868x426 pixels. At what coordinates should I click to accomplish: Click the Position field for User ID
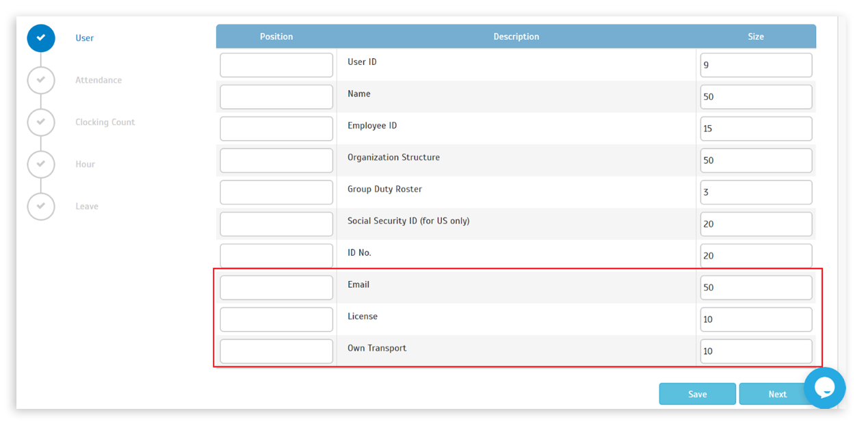click(x=276, y=65)
